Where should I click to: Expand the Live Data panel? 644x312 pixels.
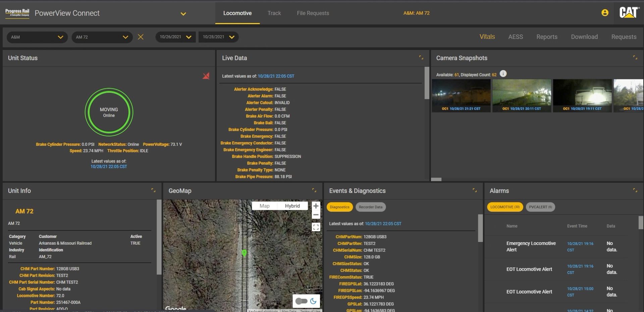click(x=421, y=58)
